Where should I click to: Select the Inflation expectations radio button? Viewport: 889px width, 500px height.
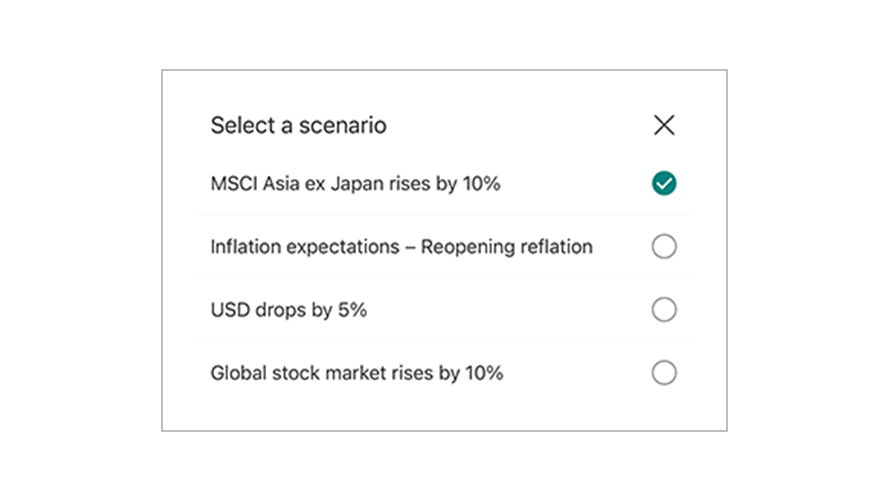[664, 247]
